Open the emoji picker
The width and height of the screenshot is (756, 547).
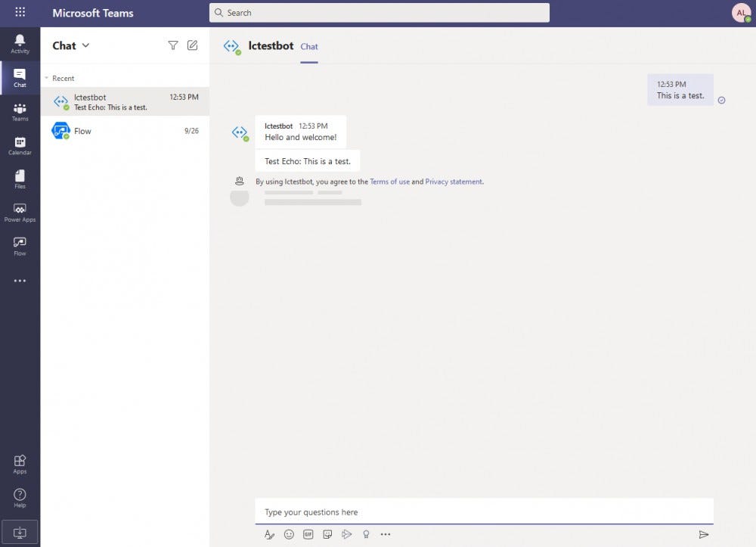(289, 534)
